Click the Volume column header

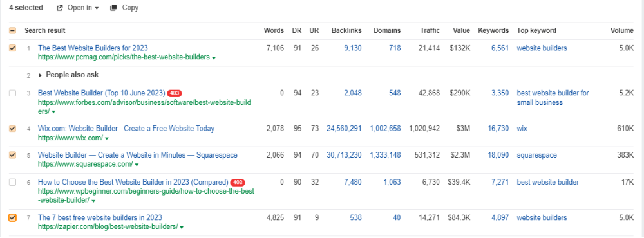pyautogui.click(x=621, y=30)
